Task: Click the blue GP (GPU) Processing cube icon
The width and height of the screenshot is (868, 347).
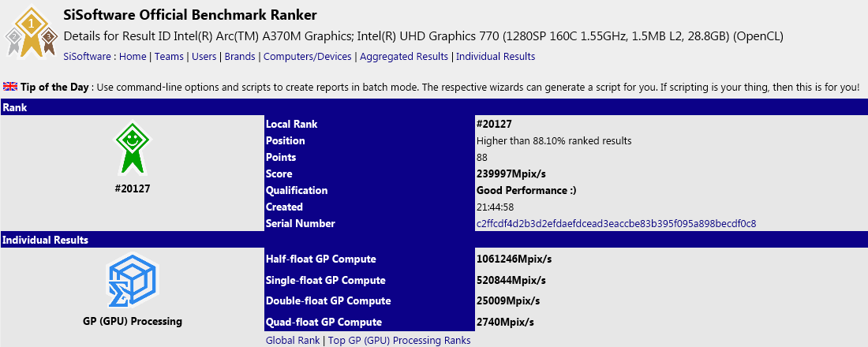Action: tap(132, 281)
